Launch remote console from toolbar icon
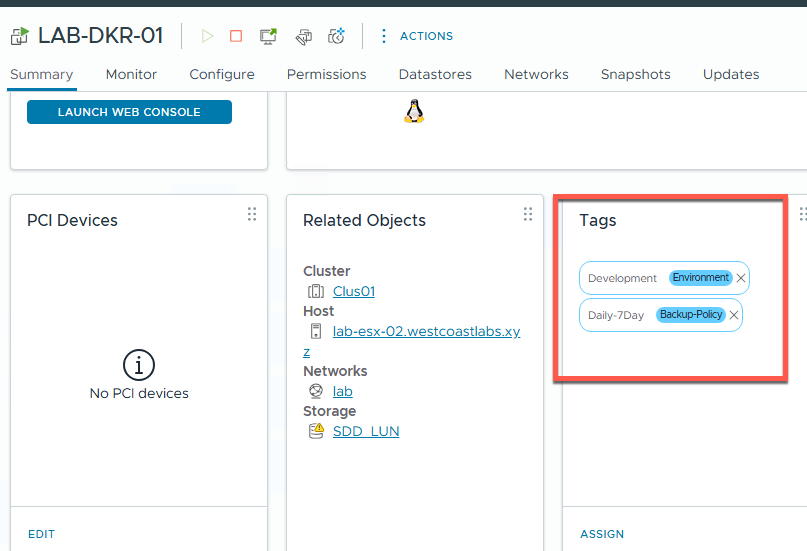807x551 pixels. pyautogui.click(x=268, y=36)
